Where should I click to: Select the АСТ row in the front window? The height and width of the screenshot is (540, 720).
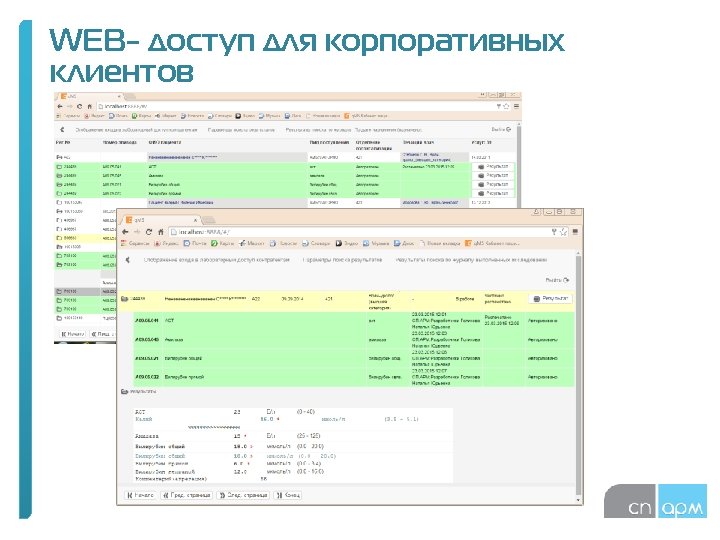(x=354, y=321)
